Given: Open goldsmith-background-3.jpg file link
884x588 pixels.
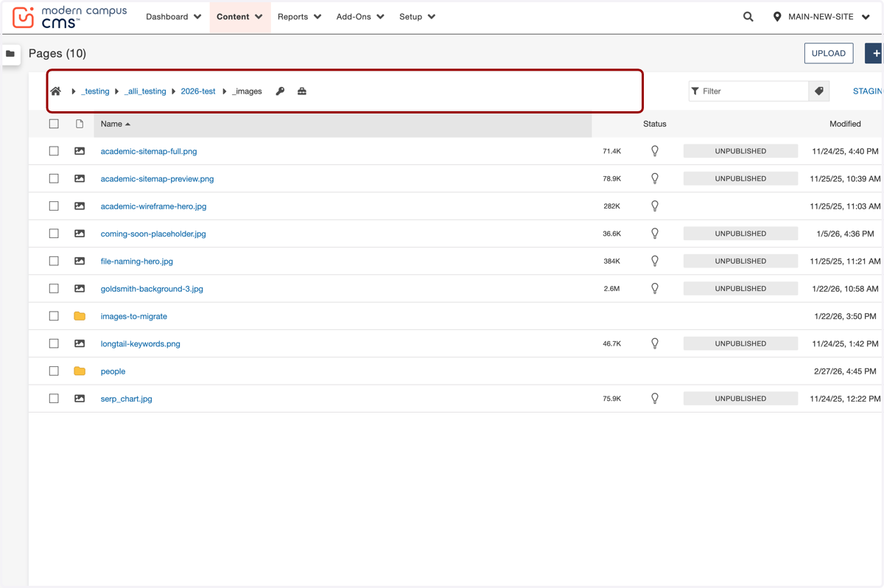Looking at the screenshot, I should point(152,289).
